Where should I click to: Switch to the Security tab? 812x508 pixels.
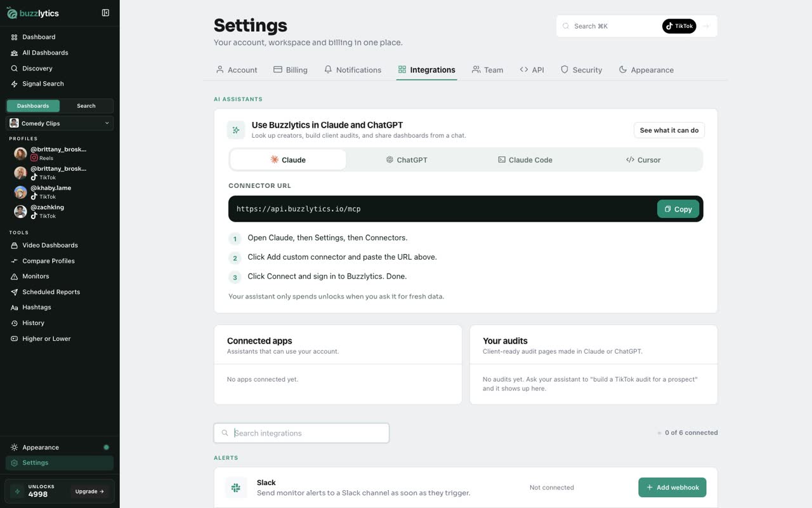click(x=581, y=70)
